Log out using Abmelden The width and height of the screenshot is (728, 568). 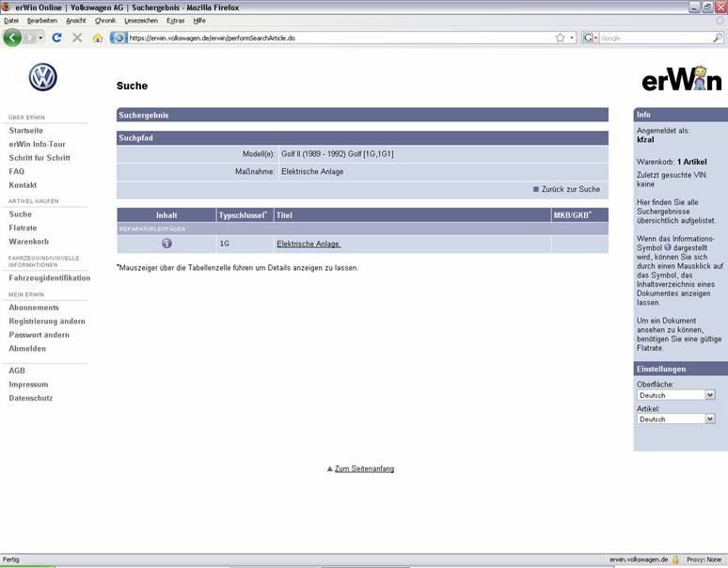click(x=27, y=349)
